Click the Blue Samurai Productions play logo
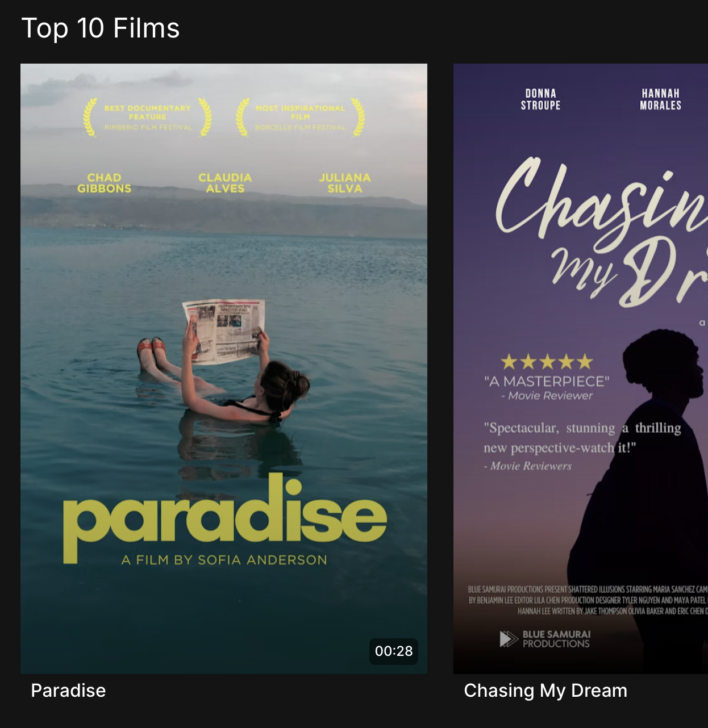The width and height of the screenshot is (708, 728). (x=509, y=639)
